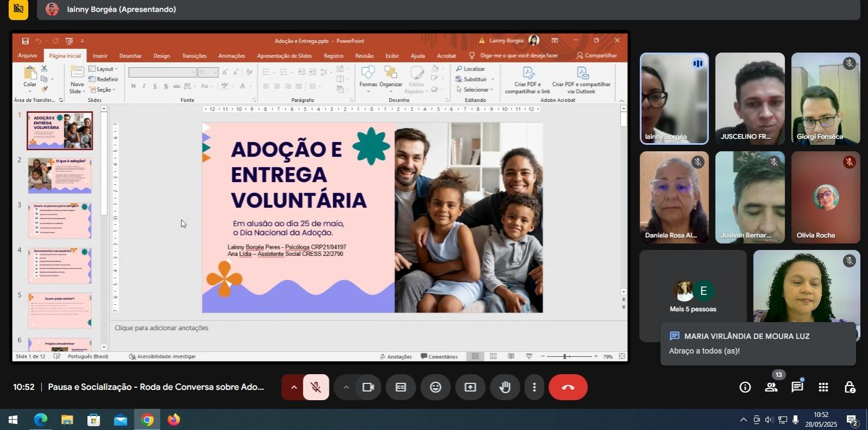Open the Transições ribbon tab

click(194, 56)
